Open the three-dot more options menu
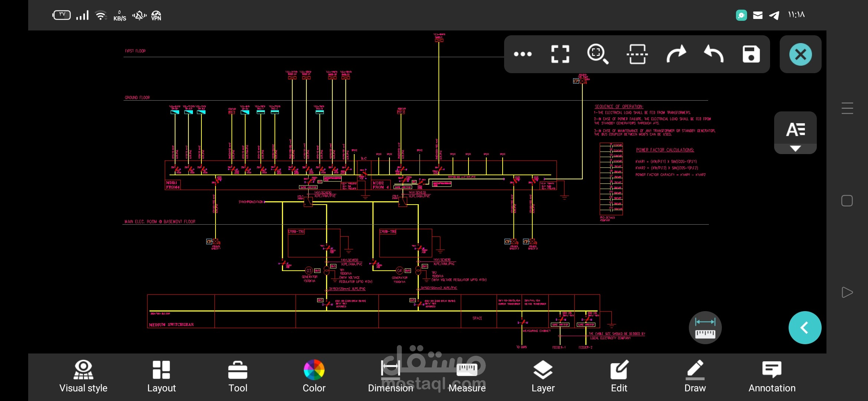Viewport: 868px width, 401px height. [x=523, y=54]
